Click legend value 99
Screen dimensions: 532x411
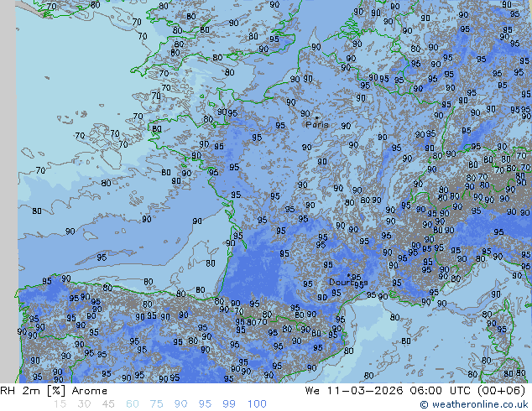click(x=229, y=404)
